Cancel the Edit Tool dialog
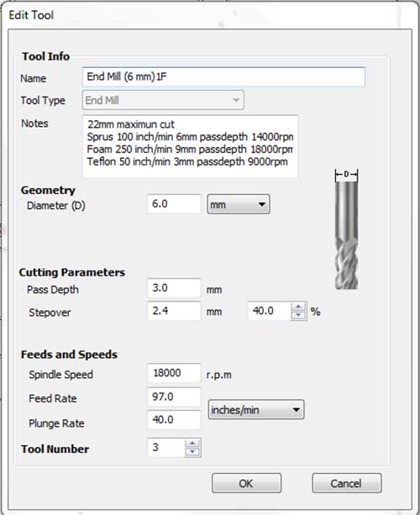The height and width of the screenshot is (515, 420). 347,483
